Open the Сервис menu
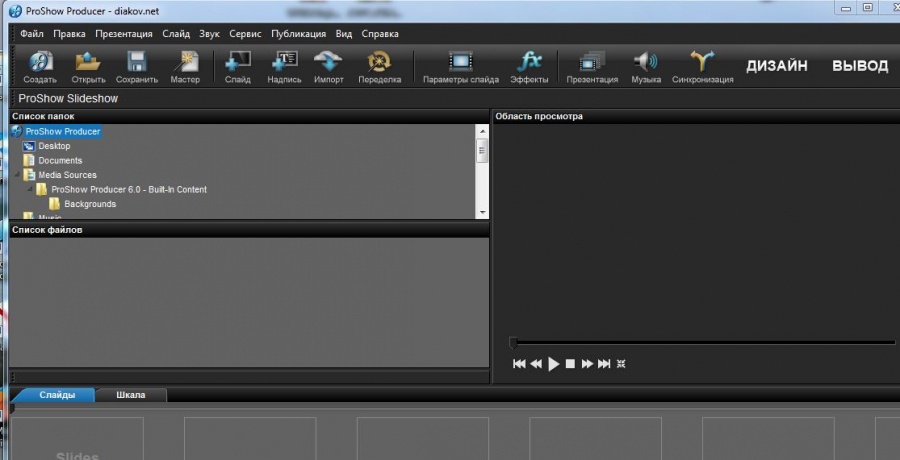 tap(245, 34)
